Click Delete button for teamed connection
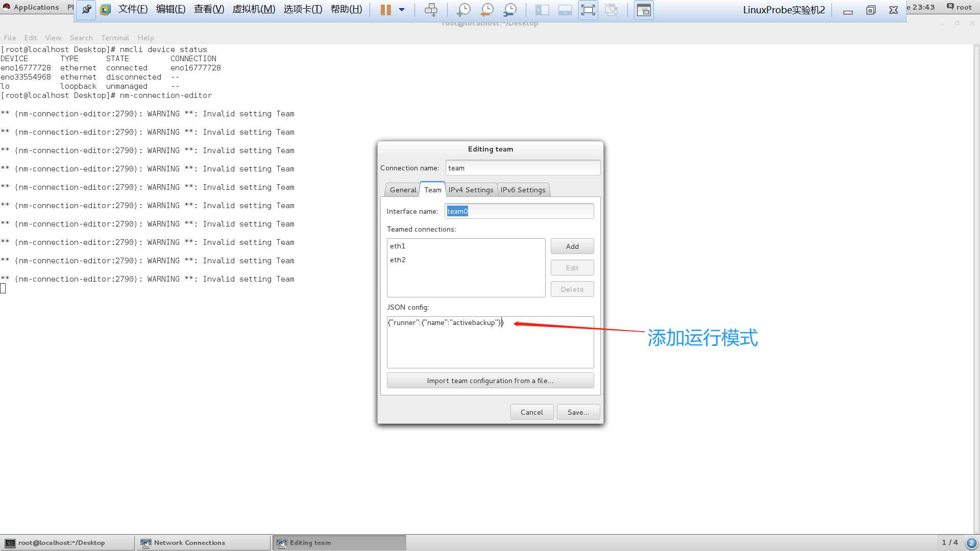The image size is (980, 551). click(572, 289)
